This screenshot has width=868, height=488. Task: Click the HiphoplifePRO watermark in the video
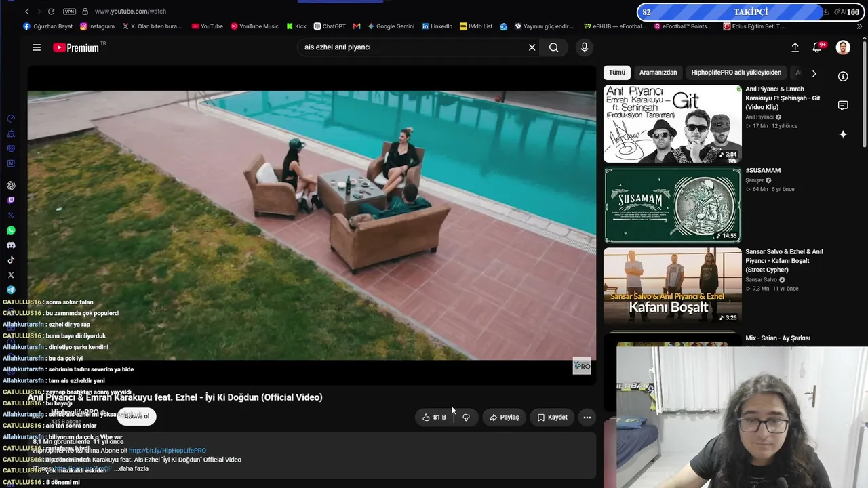(582, 366)
